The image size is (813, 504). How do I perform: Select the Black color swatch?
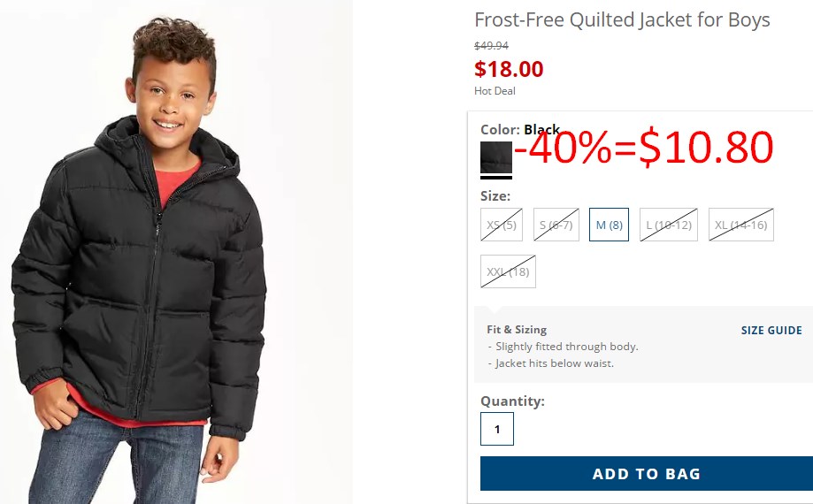[496, 157]
